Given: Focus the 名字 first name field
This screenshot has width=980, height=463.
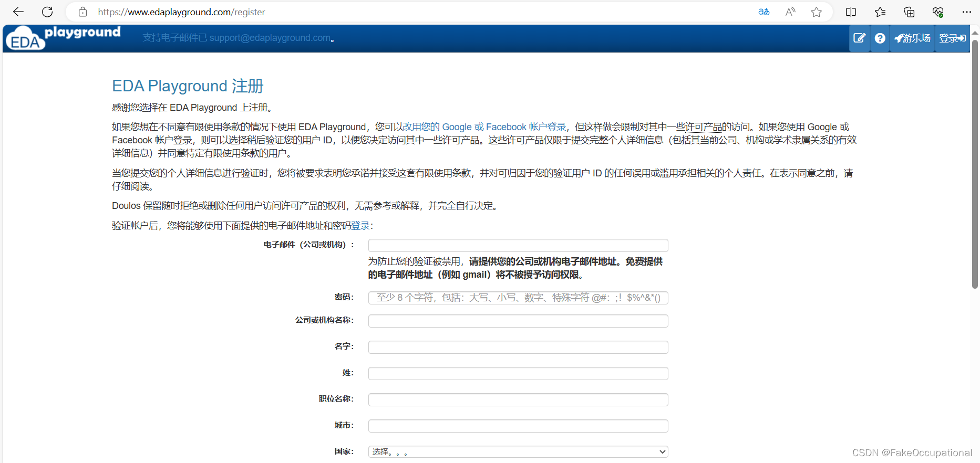Looking at the screenshot, I should (x=518, y=347).
